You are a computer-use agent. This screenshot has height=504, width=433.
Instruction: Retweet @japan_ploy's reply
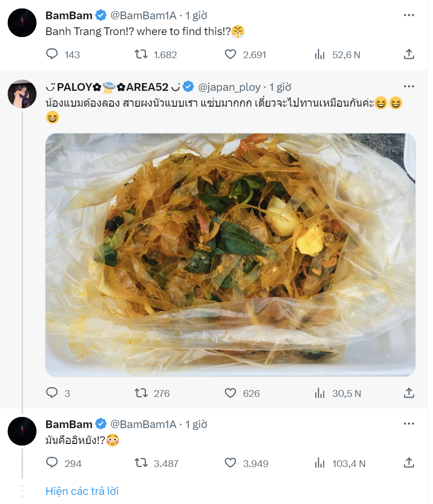click(142, 393)
